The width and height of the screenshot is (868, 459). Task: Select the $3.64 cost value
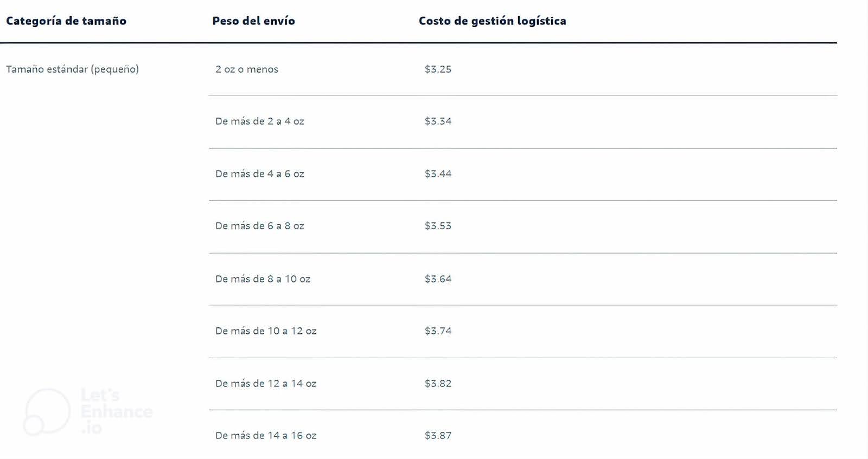pos(438,279)
